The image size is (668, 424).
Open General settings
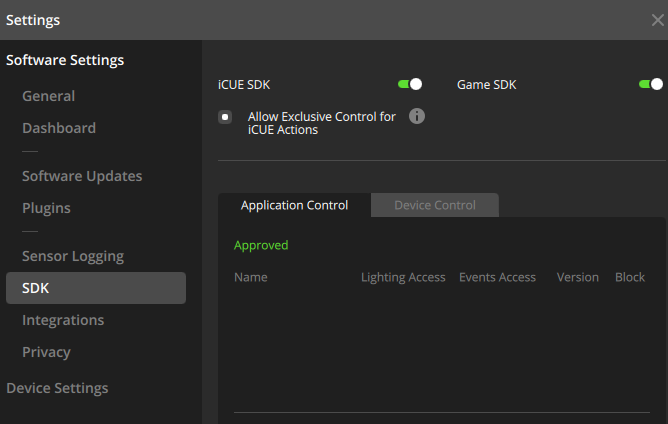(48, 96)
